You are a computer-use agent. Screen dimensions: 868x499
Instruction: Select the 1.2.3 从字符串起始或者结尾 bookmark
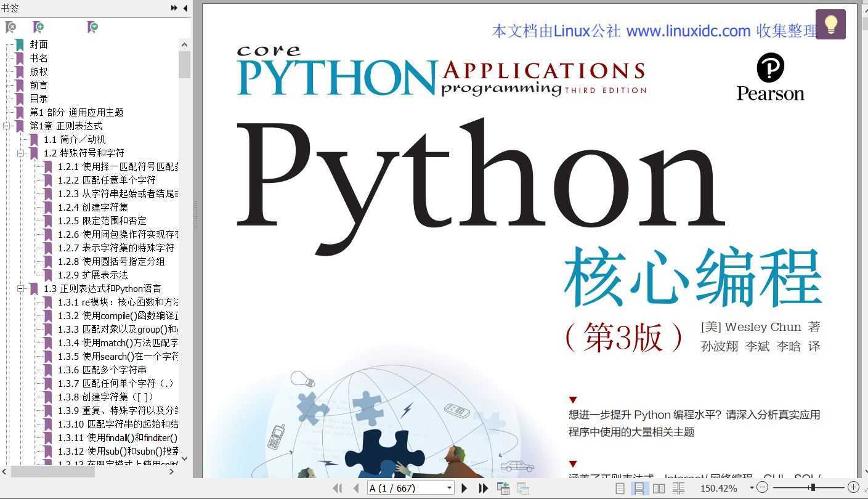click(118, 193)
